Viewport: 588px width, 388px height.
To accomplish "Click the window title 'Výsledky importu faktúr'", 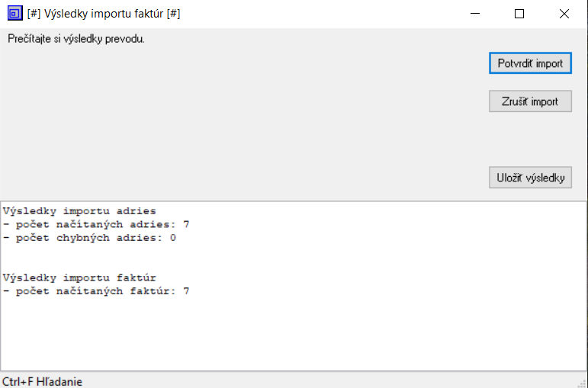I will 104,14.
